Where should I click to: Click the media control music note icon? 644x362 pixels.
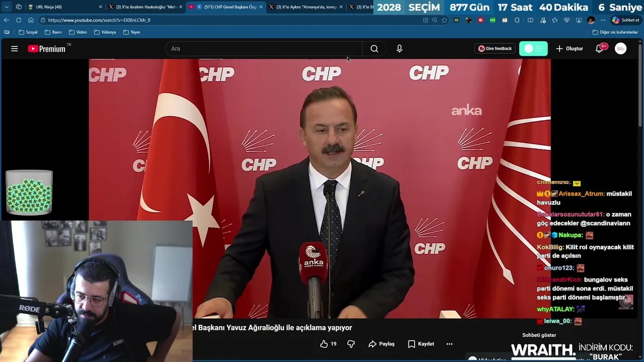pos(542,20)
